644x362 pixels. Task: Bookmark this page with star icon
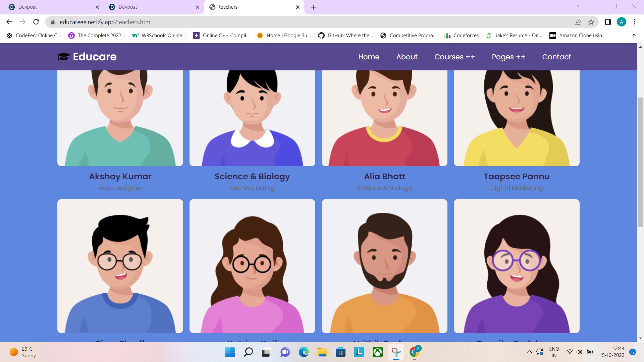tap(591, 22)
